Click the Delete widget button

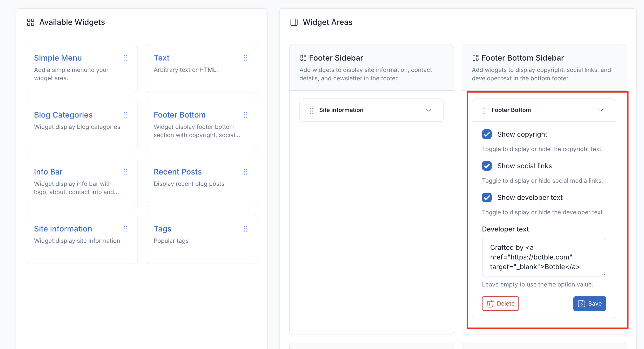(500, 304)
